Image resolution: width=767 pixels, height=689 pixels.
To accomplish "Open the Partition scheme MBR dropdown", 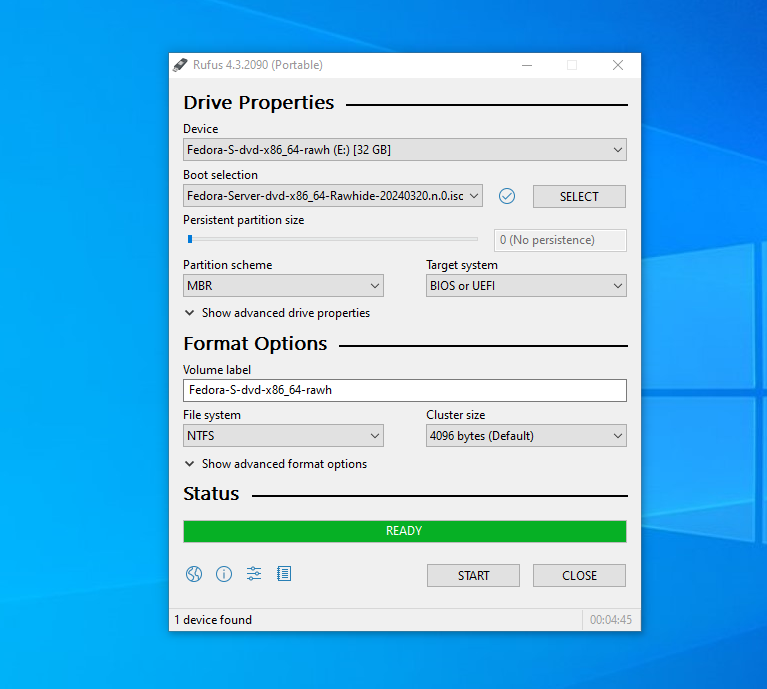I will (x=283, y=286).
